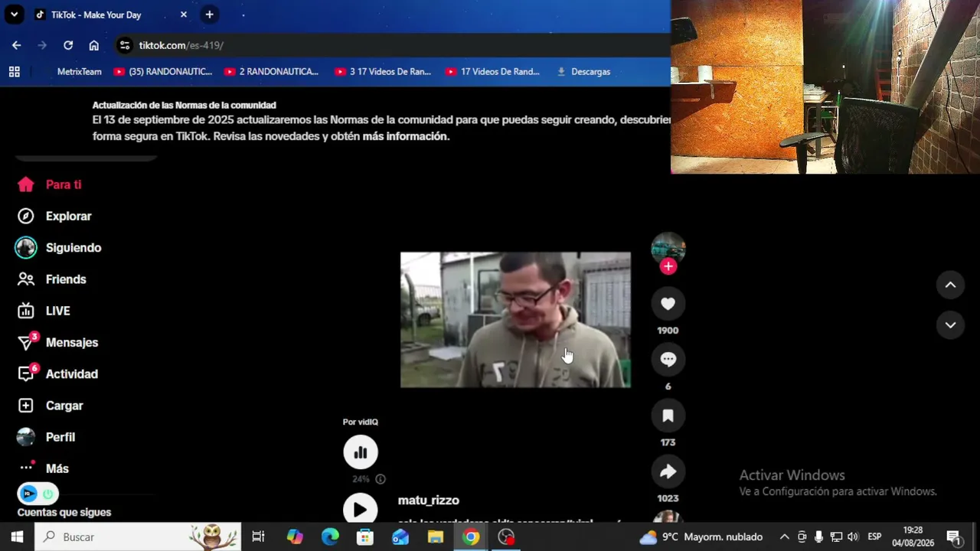Open the Chrome apps grid
The width and height of the screenshot is (980, 551).
coord(14,72)
